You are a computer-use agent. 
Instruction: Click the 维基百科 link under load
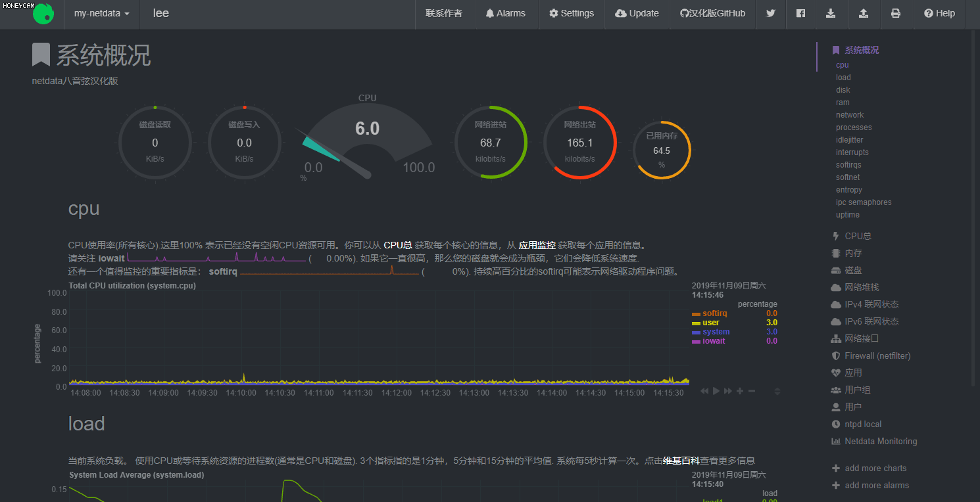pyautogui.click(x=681, y=461)
